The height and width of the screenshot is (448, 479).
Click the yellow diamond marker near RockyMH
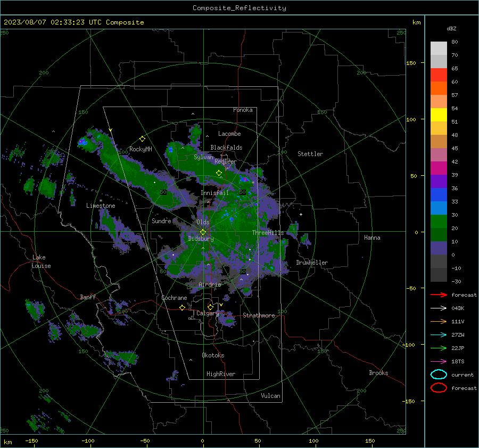(x=142, y=139)
